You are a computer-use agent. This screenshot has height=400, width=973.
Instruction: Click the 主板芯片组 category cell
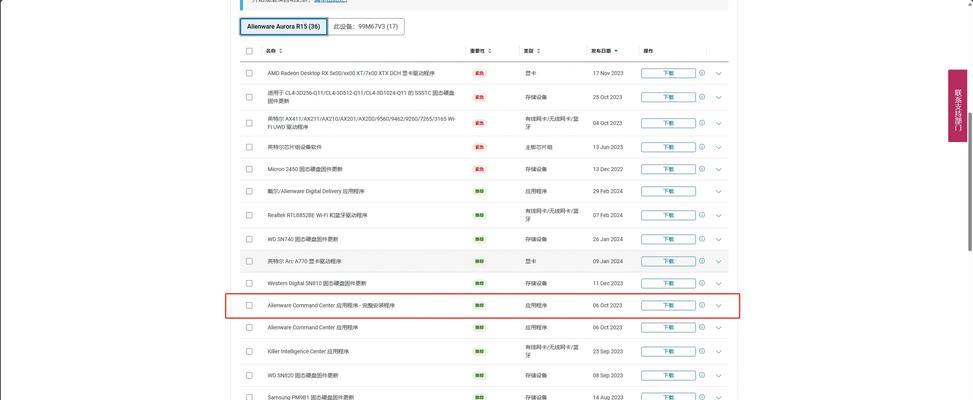pyautogui.click(x=539, y=147)
